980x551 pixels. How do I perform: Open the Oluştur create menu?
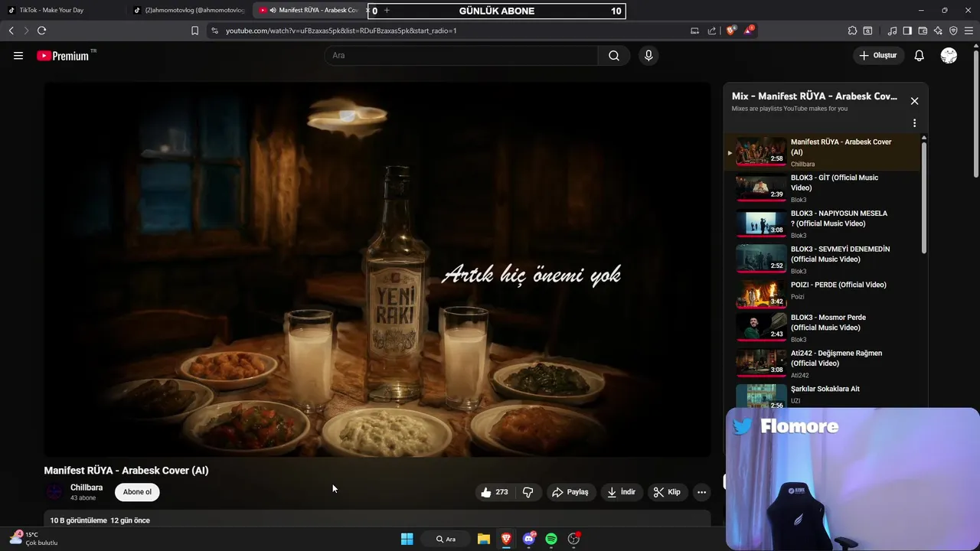[x=878, y=56]
